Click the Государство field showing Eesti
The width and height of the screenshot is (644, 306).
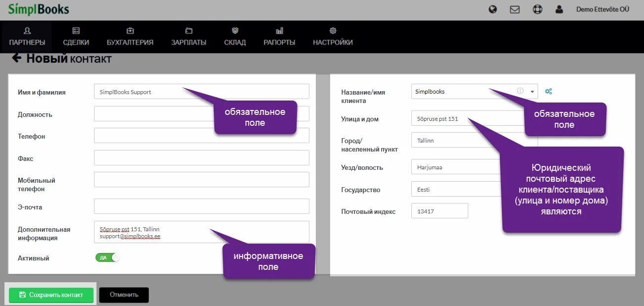[x=474, y=189]
